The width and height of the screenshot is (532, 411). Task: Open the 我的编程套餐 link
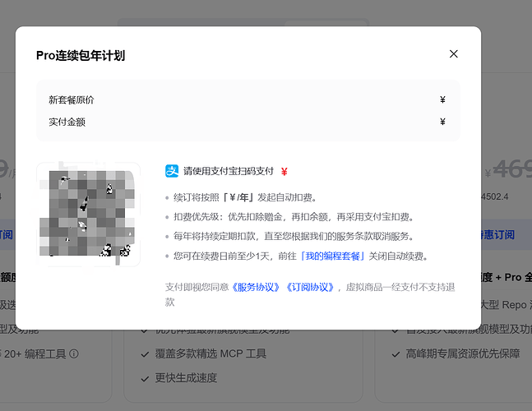coord(332,256)
